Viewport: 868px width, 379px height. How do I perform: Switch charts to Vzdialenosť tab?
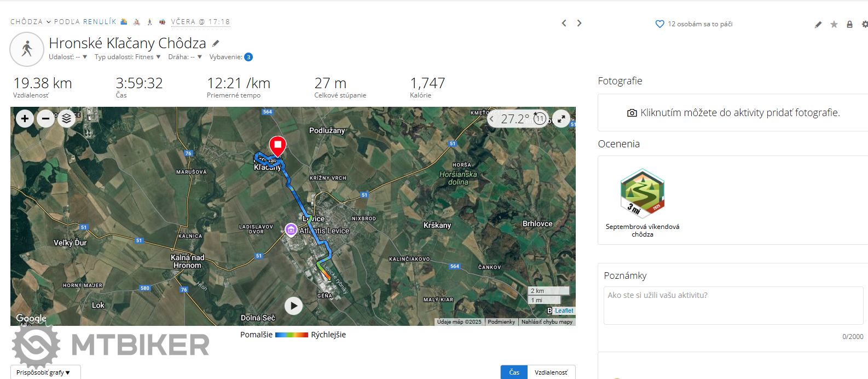(x=551, y=372)
